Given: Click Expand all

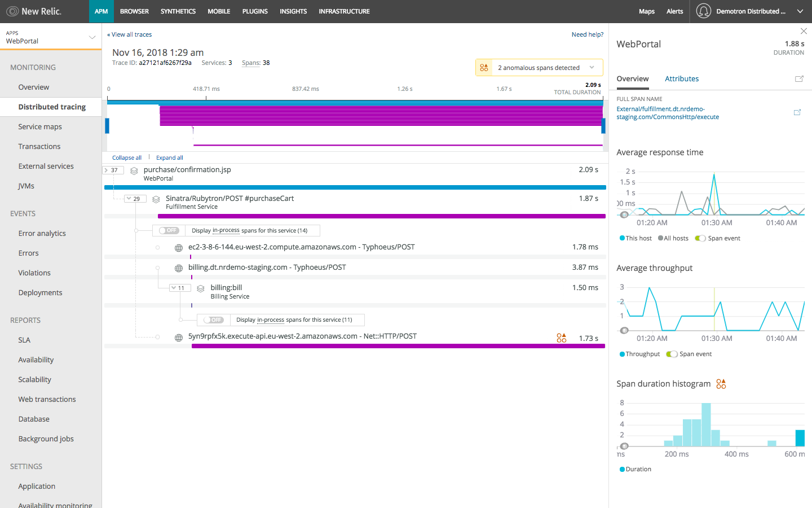Looking at the screenshot, I should tap(170, 158).
